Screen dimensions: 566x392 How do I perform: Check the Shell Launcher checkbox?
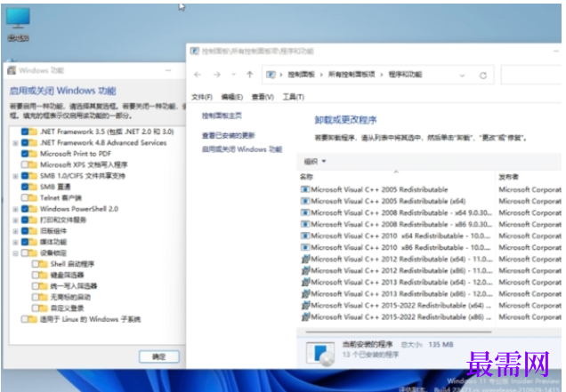[36, 264]
